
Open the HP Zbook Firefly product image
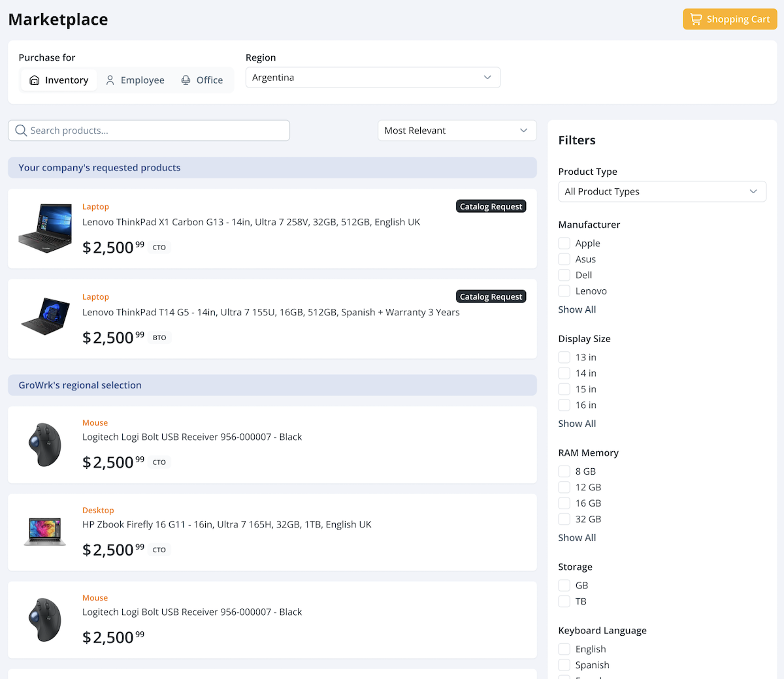pyautogui.click(x=44, y=531)
